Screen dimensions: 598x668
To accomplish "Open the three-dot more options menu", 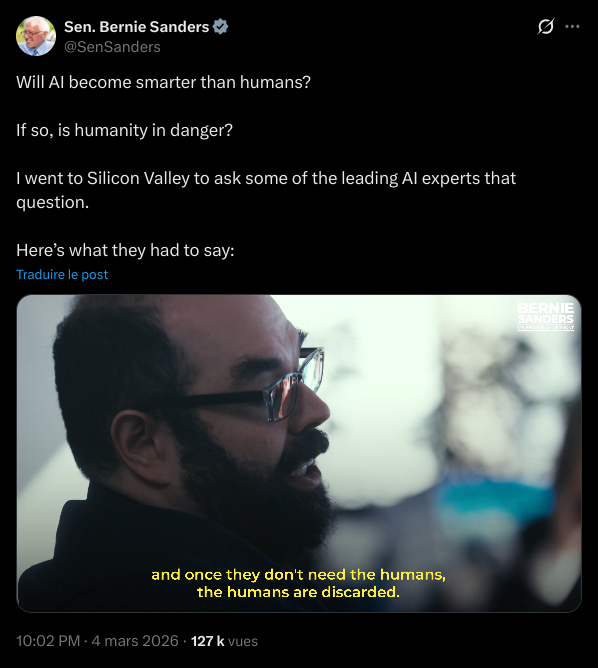I will tap(572, 26).
